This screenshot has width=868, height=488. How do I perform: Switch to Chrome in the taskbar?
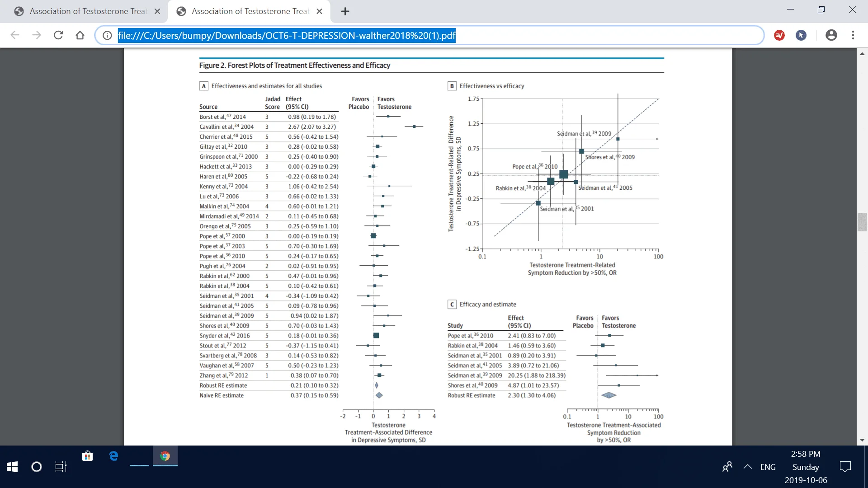165,456
